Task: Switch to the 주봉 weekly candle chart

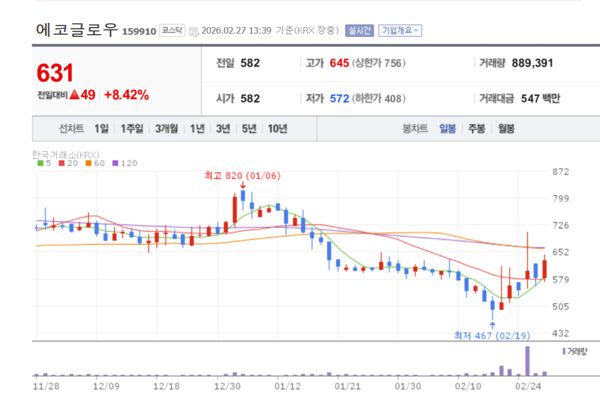Action: tap(476, 129)
